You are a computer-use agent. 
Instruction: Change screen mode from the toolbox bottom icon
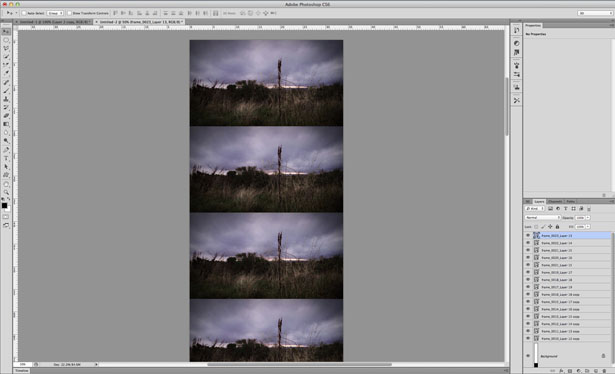coord(5,225)
